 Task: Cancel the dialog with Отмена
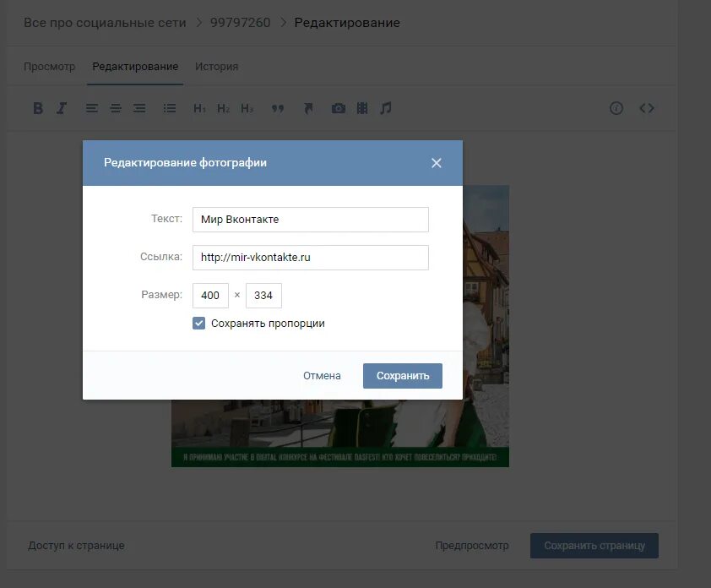(x=322, y=376)
